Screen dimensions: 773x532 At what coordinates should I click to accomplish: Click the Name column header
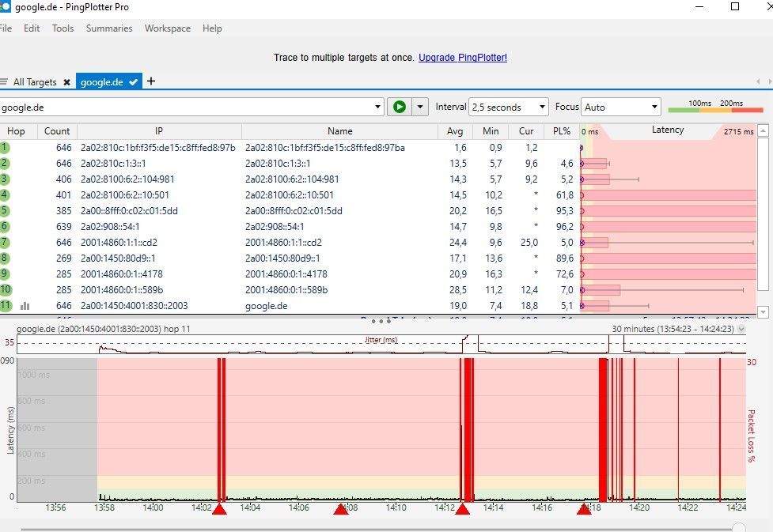(339, 131)
